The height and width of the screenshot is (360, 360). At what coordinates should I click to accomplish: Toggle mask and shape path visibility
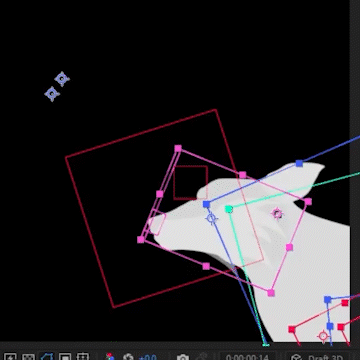coord(47,357)
